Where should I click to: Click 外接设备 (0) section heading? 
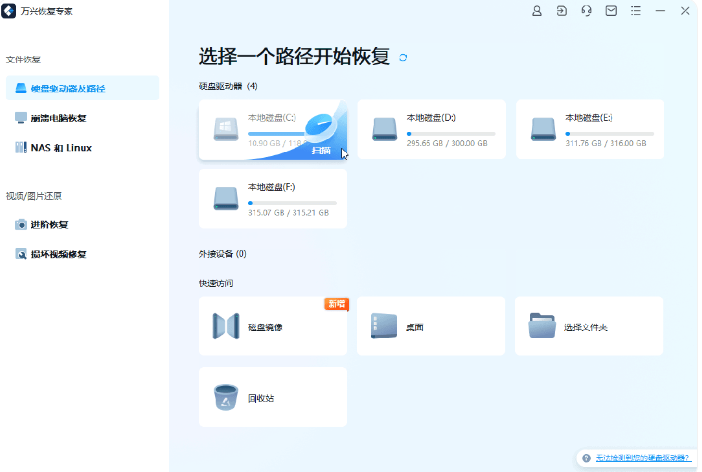pyautogui.click(x=223, y=254)
